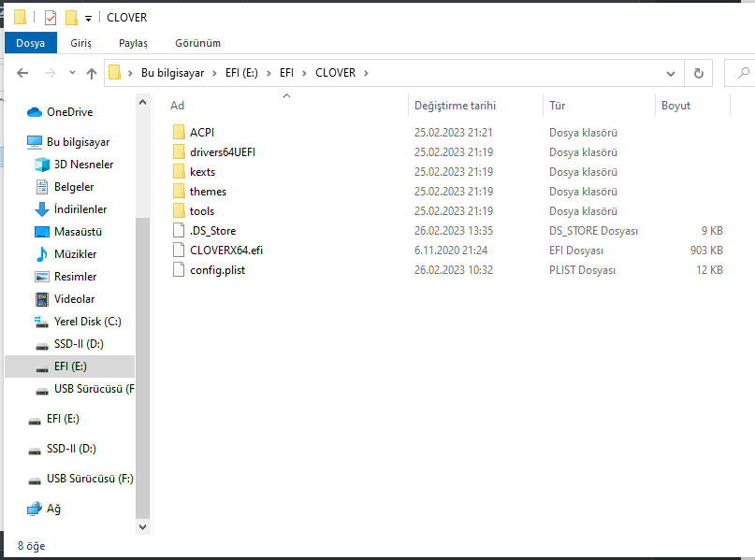This screenshot has height=560, width=755.
Task: Open the Müzikler music icon item
Action: pyautogui.click(x=41, y=254)
